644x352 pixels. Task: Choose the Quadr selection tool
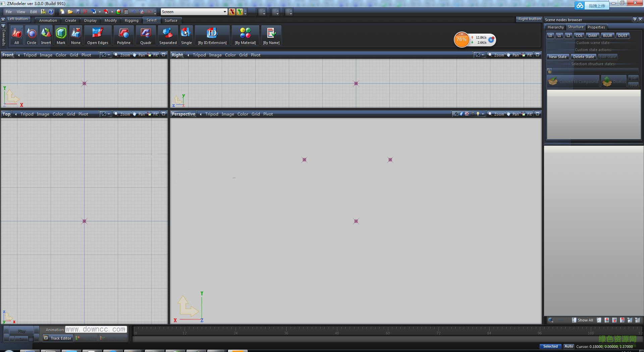coord(146,36)
